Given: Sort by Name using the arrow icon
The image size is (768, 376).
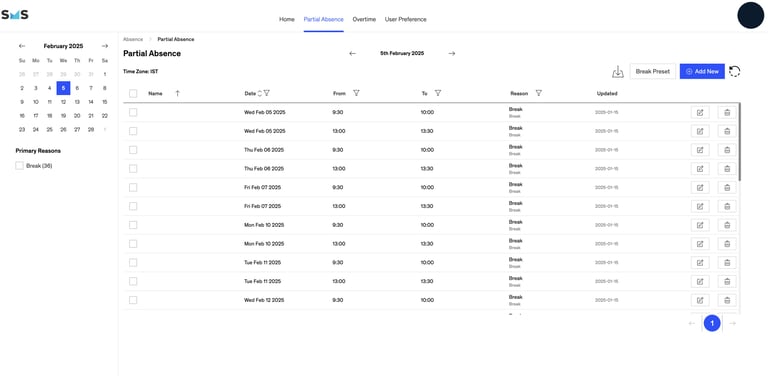Looking at the screenshot, I should point(177,93).
